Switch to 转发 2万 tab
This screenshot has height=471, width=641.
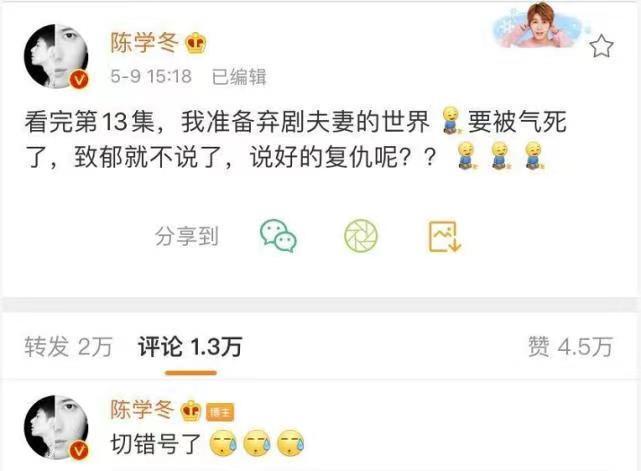pyautogui.click(x=68, y=347)
